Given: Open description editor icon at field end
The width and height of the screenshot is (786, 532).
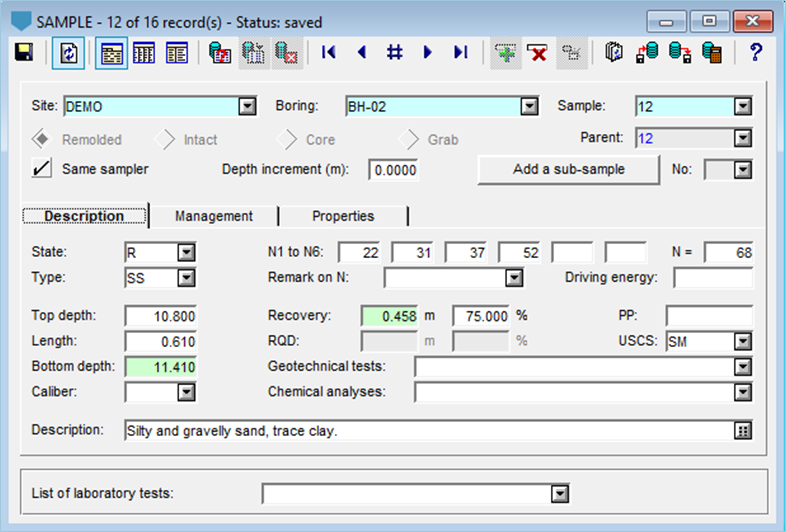Looking at the screenshot, I should (743, 430).
